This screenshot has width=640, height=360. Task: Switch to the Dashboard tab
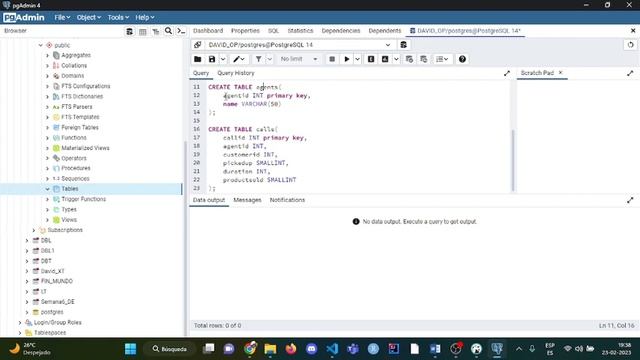[208, 31]
